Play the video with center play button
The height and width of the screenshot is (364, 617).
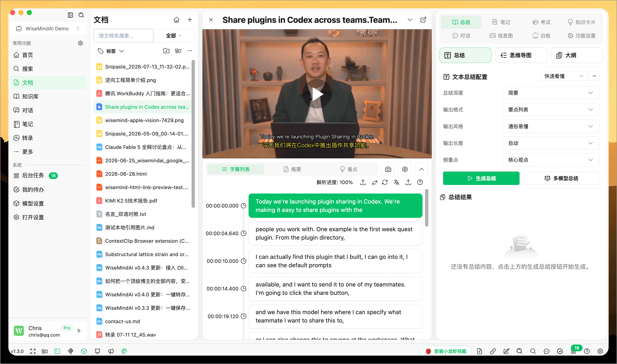[317, 94]
